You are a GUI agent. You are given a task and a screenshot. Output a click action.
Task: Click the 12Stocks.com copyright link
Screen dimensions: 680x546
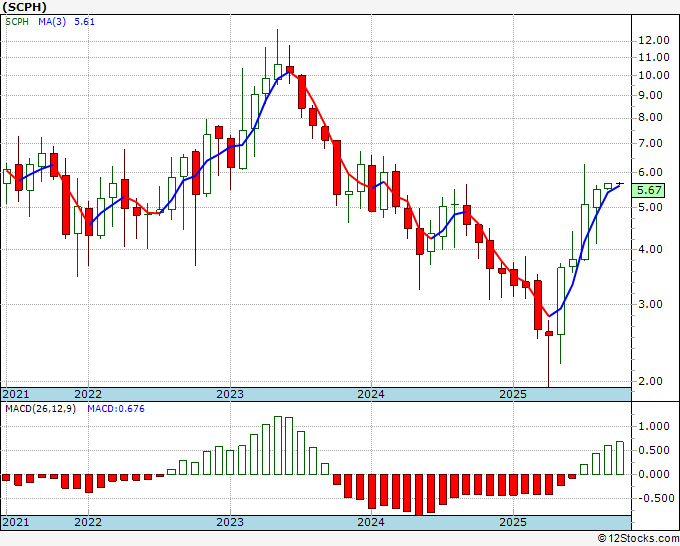[x=638, y=538]
